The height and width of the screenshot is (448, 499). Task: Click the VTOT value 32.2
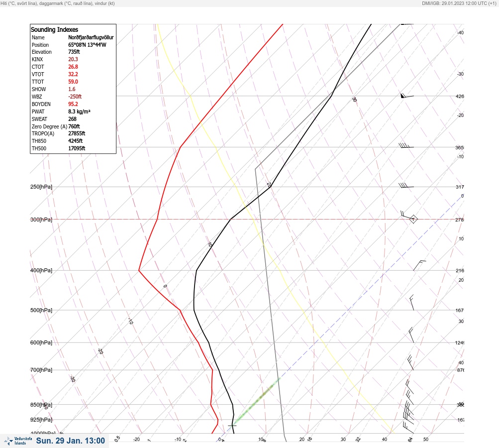[73, 74]
